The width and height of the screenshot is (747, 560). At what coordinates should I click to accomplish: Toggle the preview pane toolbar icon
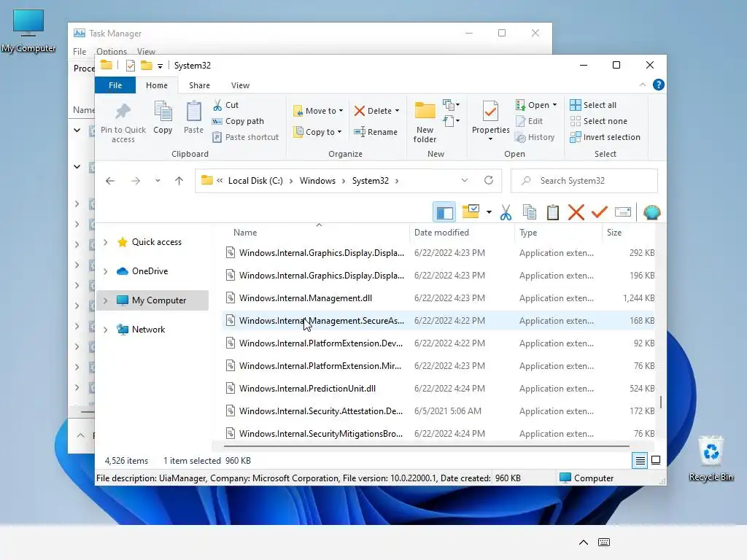point(444,212)
